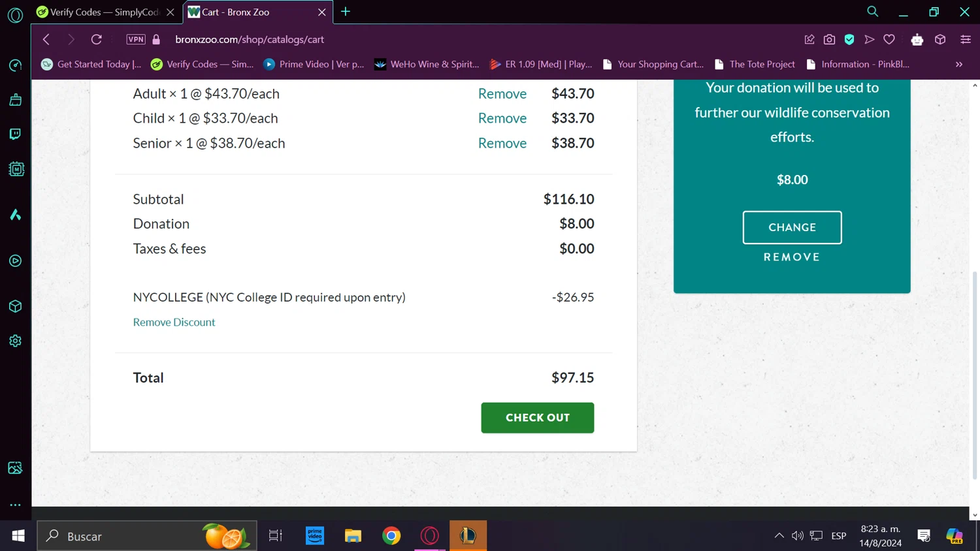Remove the Adult ticket from the cart
The height and width of the screenshot is (551, 980).
point(502,94)
